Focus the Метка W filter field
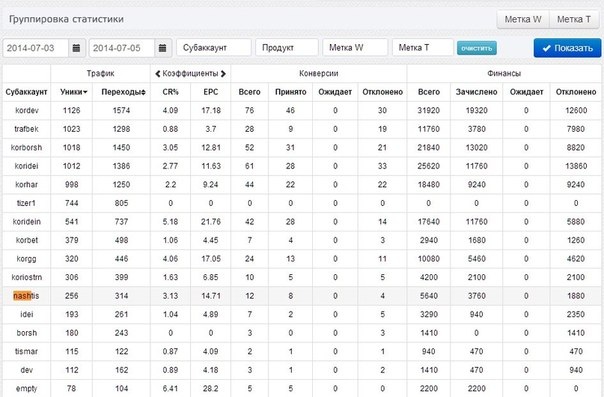604x397 pixels. pyautogui.click(x=355, y=48)
